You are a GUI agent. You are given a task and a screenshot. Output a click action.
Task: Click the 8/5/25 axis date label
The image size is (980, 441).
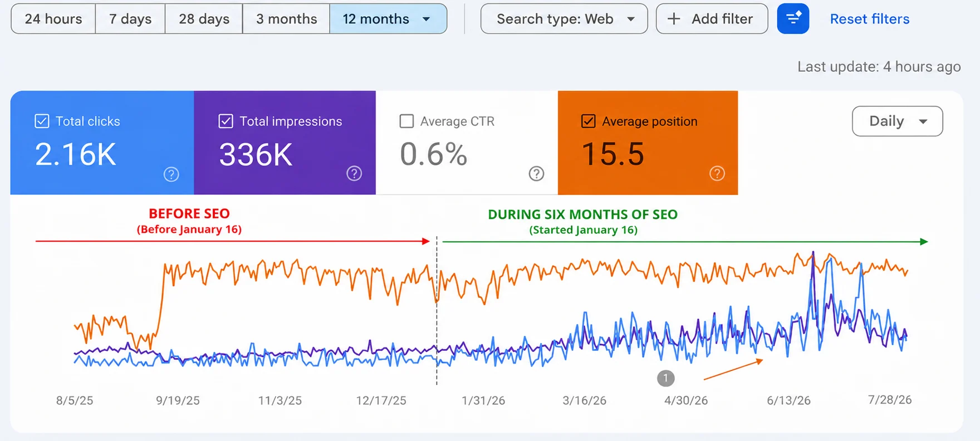(75, 400)
